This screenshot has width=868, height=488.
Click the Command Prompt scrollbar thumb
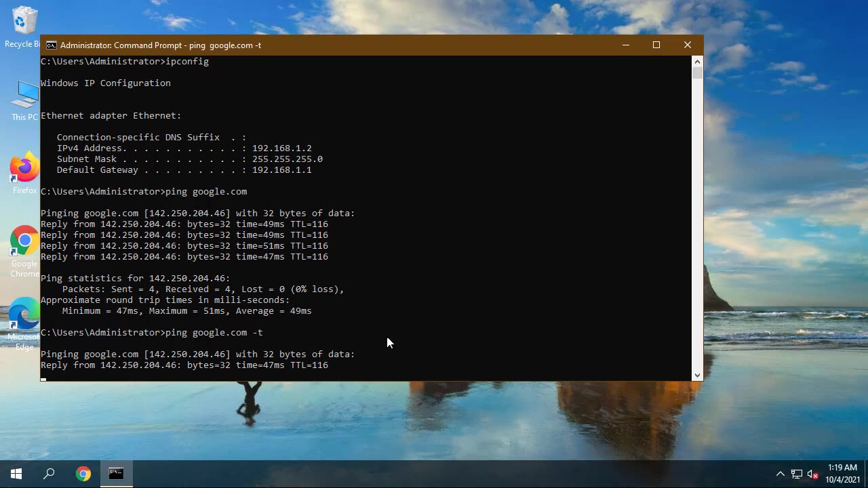tap(697, 73)
